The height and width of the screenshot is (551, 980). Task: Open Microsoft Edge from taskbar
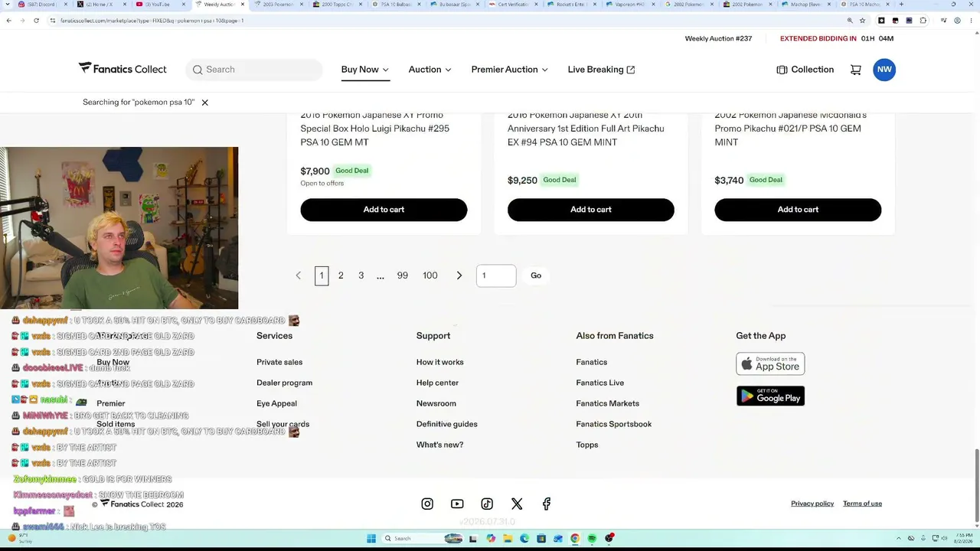coord(524,539)
